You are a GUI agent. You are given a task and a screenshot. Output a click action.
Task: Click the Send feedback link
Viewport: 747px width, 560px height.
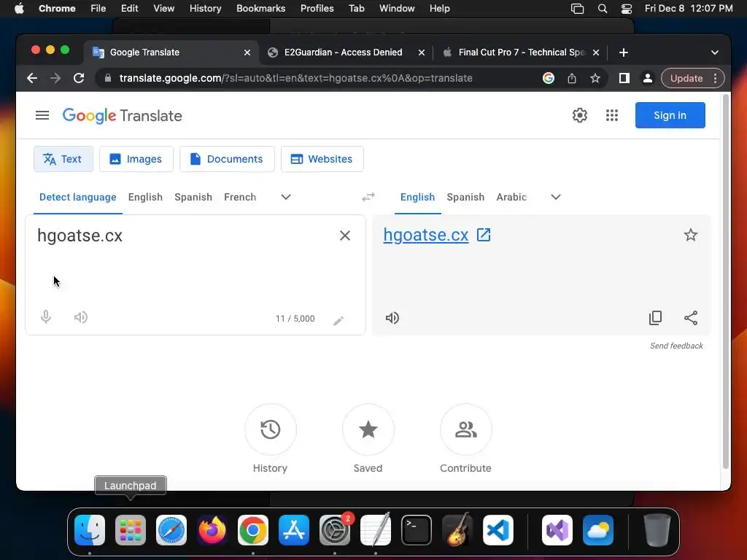point(676,346)
